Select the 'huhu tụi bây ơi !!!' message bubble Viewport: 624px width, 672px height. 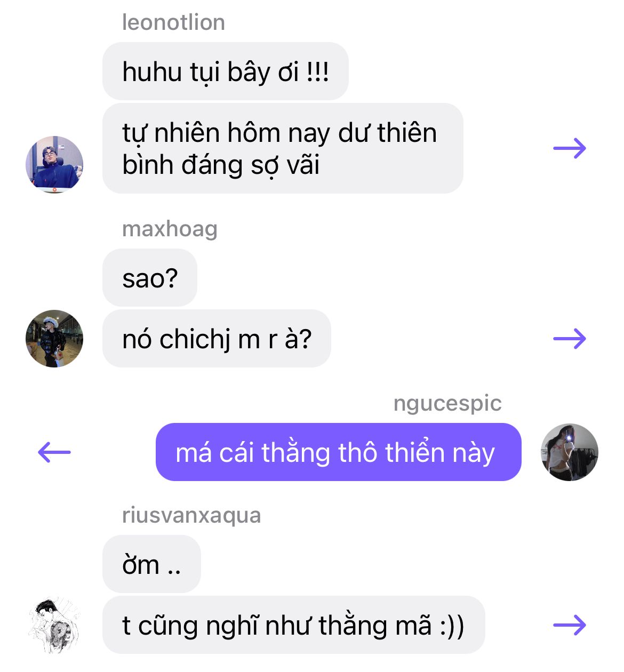pyautogui.click(x=226, y=71)
